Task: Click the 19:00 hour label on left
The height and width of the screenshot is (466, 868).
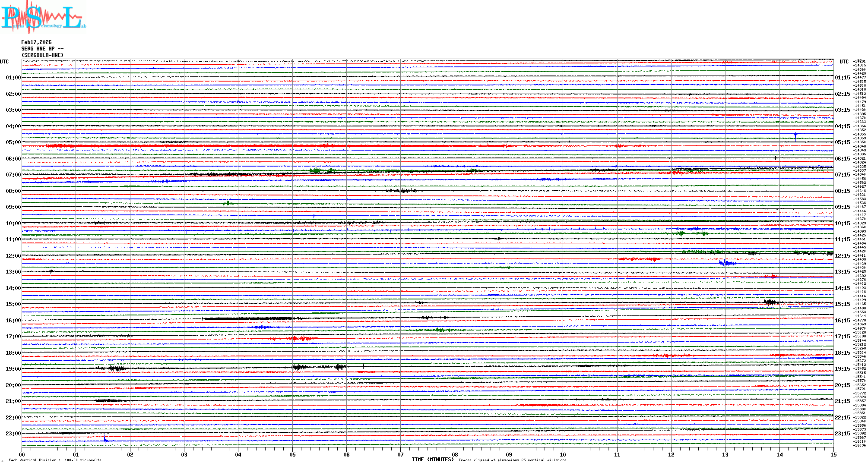Action: pyautogui.click(x=13, y=369)
